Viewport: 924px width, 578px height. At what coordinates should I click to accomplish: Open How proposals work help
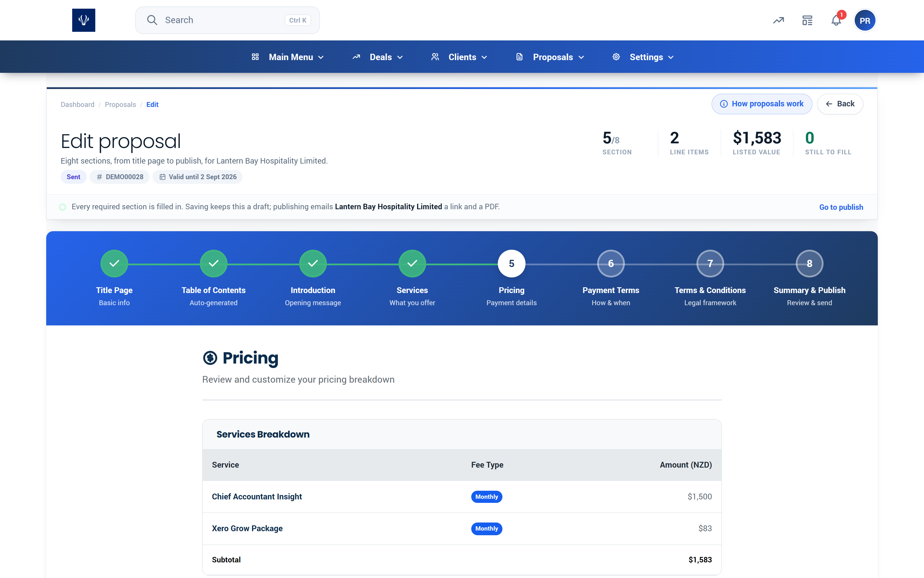[761, 104]
